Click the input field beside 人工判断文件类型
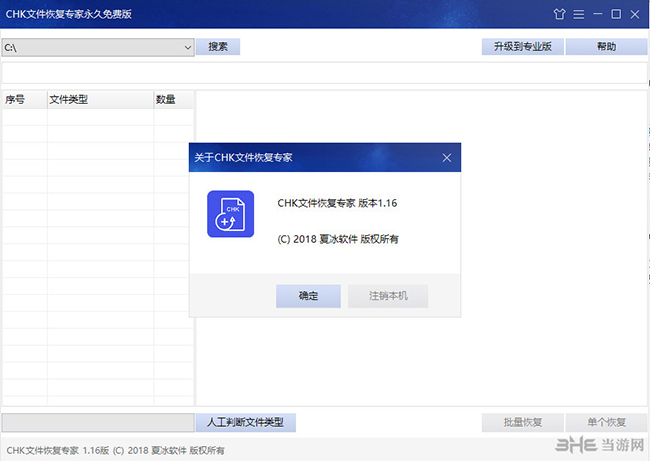Image resolution: width=650 pixels, height=461 pixels. coord(98,422)
